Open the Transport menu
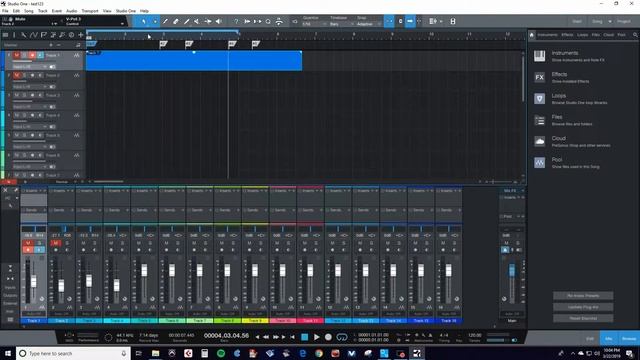 pyautogui.click(x=90, y=11)
